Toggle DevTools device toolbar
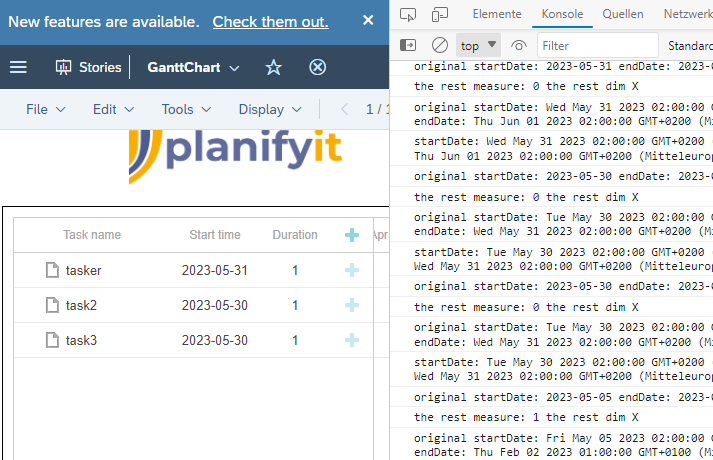The width and height of the screenshot is (713, 460). pyautogui.click(x=440, y=15)
